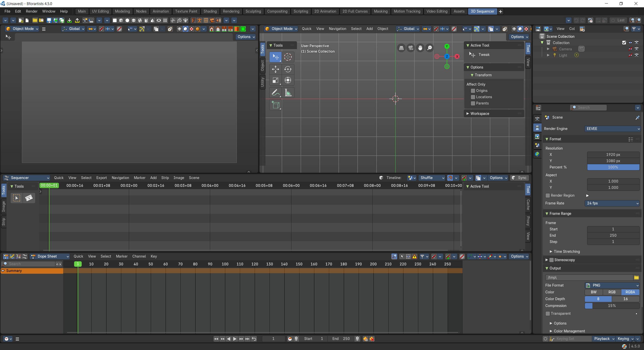Image resolution: width=644 pixels, height=350 pixels.
Task: Select the Rotate tool in viewport toolbar
Action: tap(288, 69)
